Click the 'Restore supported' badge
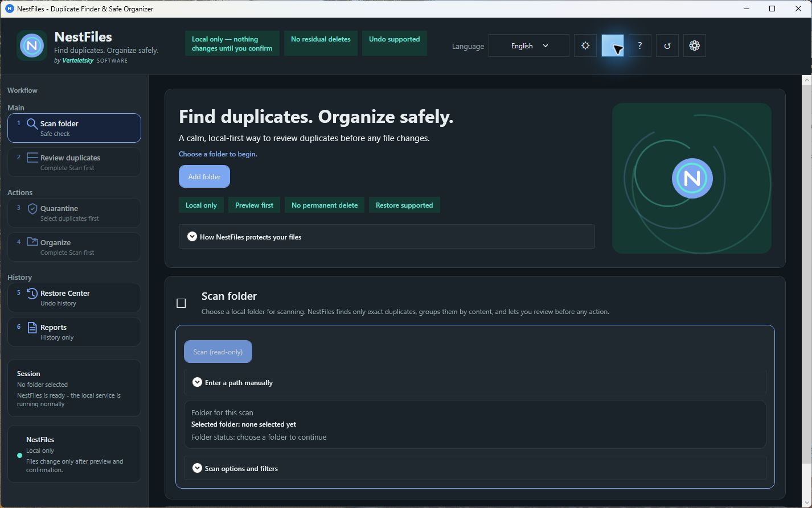Image resolution: width=812 pixels, height=508 pixels. click(x=404, y=205)
